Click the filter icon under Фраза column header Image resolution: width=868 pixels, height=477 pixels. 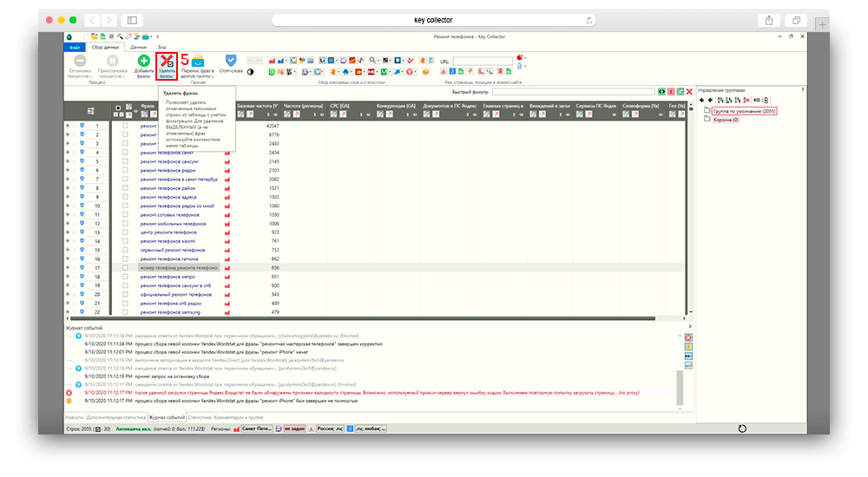coord(144,114)
